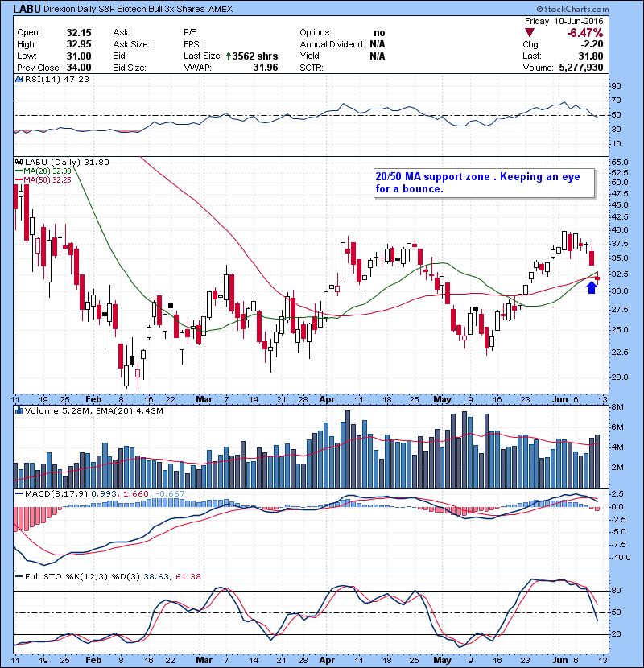Click the MACD histogram value -0.667
The width and height of the screenshot is (644, 668).
170,494
